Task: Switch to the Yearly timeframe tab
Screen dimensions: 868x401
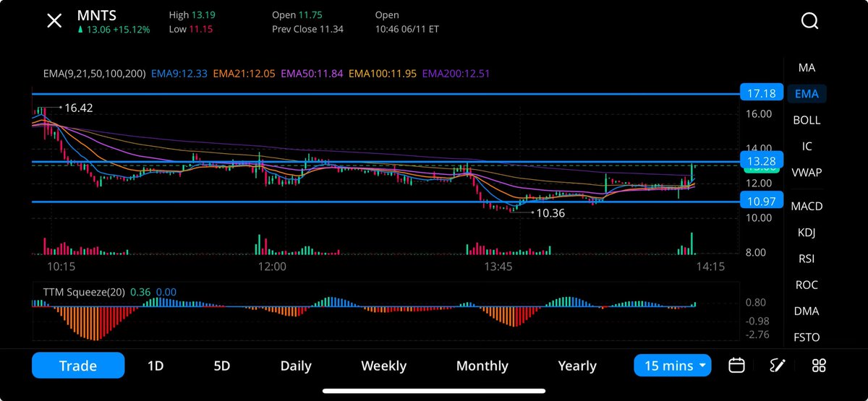Action: point(577,366)
